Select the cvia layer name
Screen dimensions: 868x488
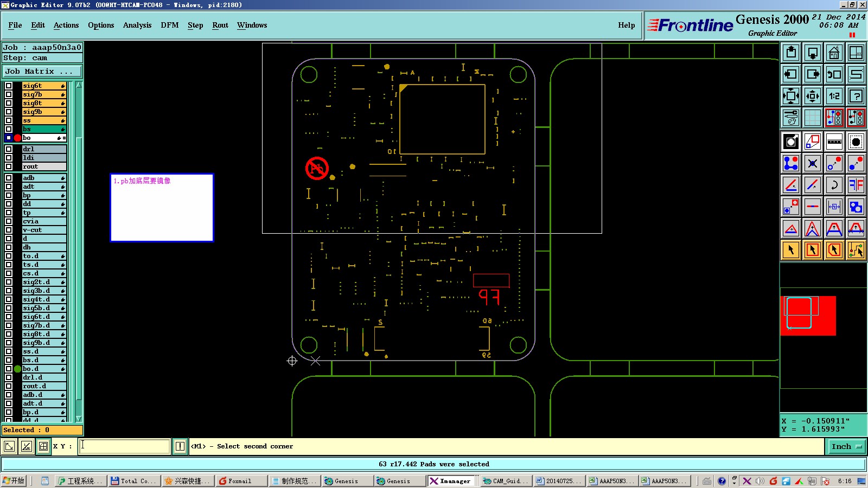tap(44, 221)
